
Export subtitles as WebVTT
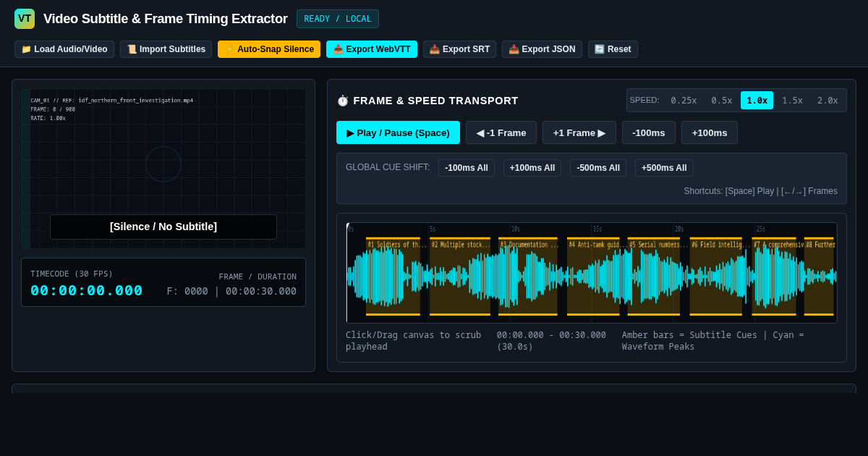coord(372,49)
